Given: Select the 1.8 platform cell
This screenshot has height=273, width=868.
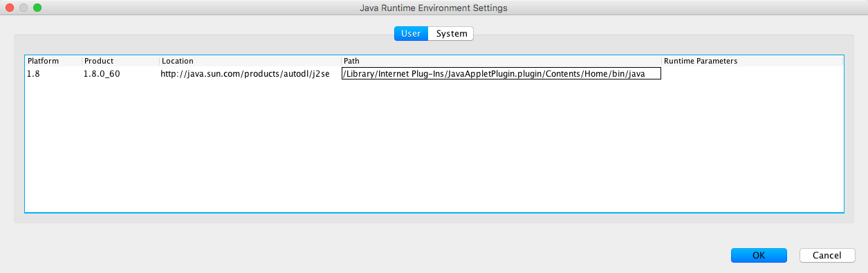Looking at the screenshot, I should pyautogui.click(x=53, y=73).
